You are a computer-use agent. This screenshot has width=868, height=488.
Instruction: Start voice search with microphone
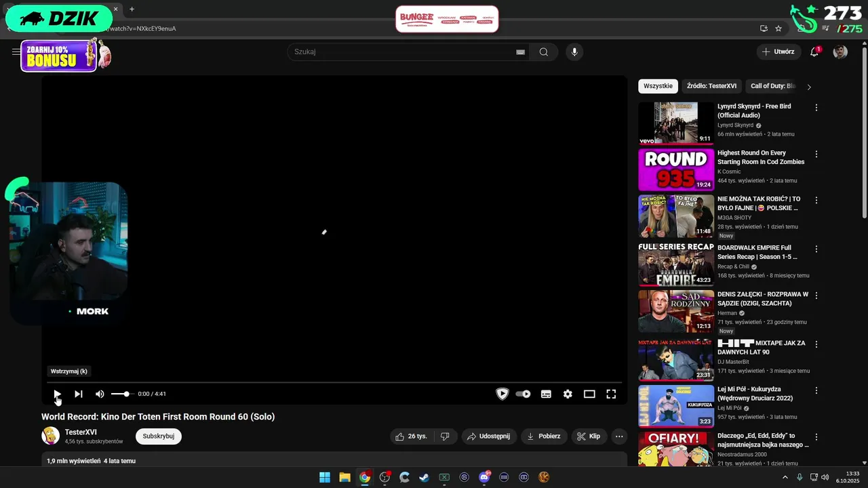pyautogui.click(x=574, y=52)
